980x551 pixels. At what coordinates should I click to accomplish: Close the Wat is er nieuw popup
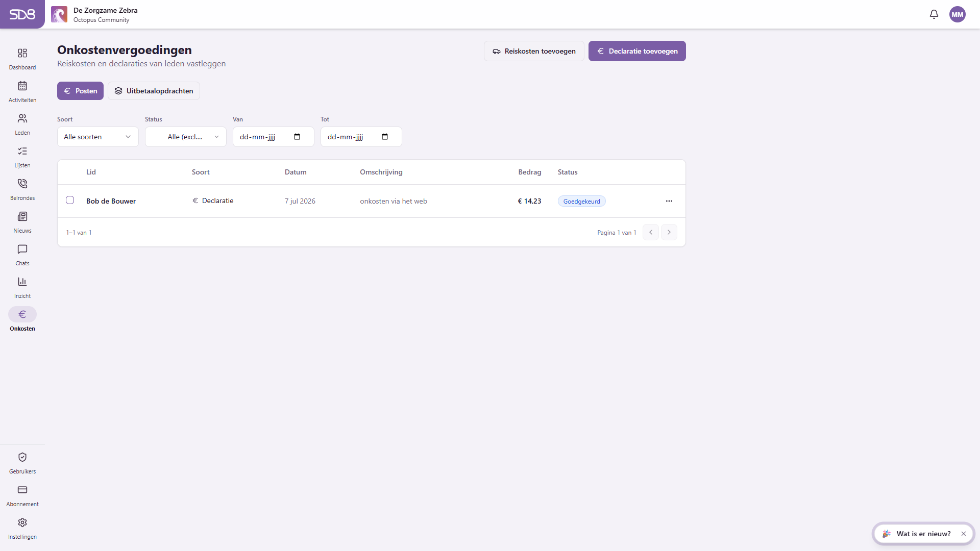964,534
